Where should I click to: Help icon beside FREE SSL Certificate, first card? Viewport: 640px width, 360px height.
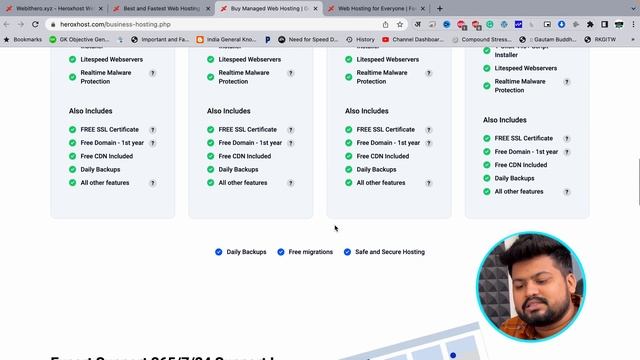click(153, 130)
